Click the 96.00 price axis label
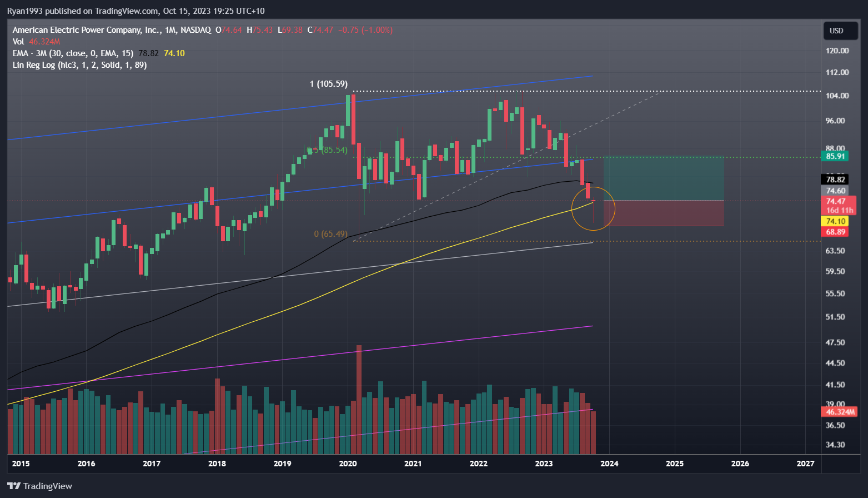The height and width of the screenshot is (498, 868). coord(836,121)
